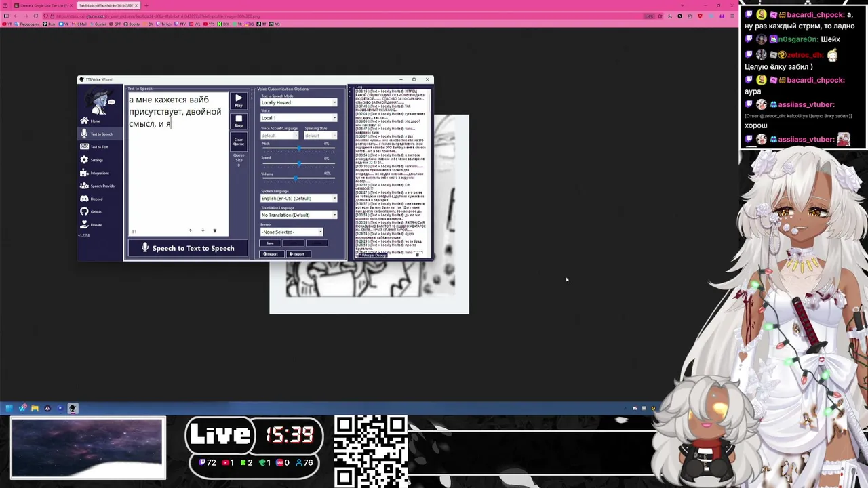This screenshot has height=488, width=868.
Task: Open Gemini bookmark
Action: click(99, 24)
